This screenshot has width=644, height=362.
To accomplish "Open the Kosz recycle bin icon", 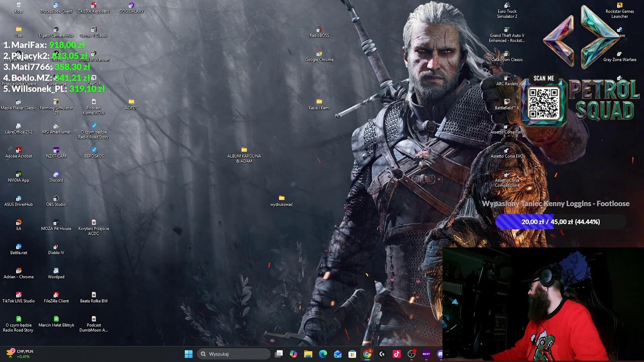I will (x=19, y=8).
